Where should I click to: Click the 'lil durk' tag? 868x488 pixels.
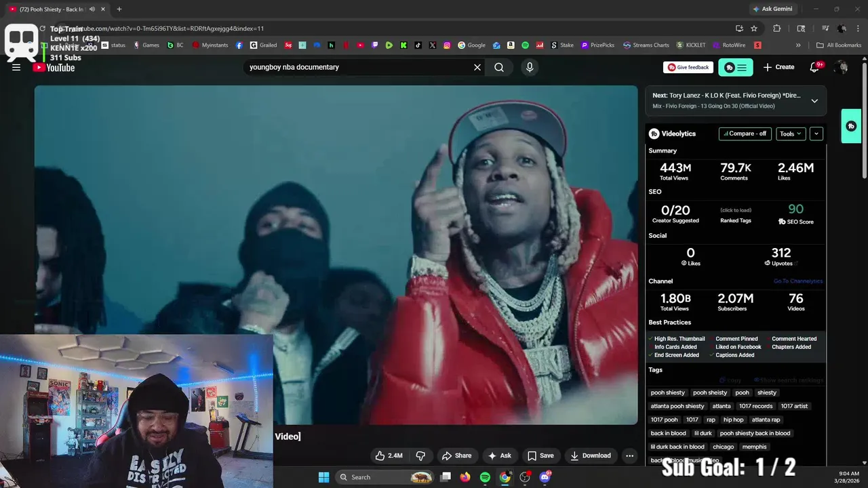[x=703, y=433]
